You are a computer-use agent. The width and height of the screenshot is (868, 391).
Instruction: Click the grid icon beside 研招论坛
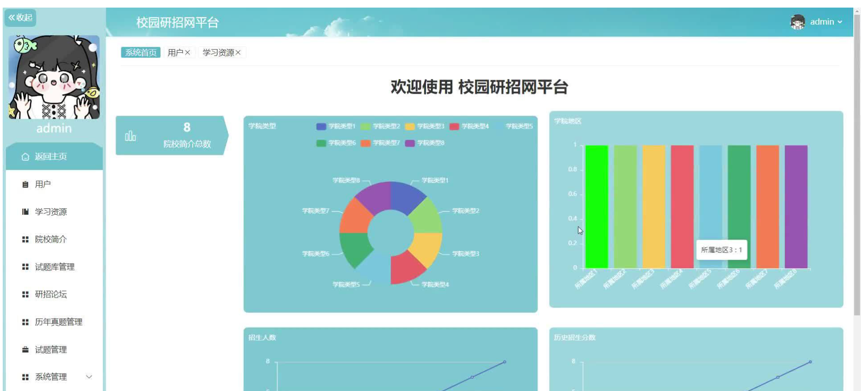click(25, 295)
